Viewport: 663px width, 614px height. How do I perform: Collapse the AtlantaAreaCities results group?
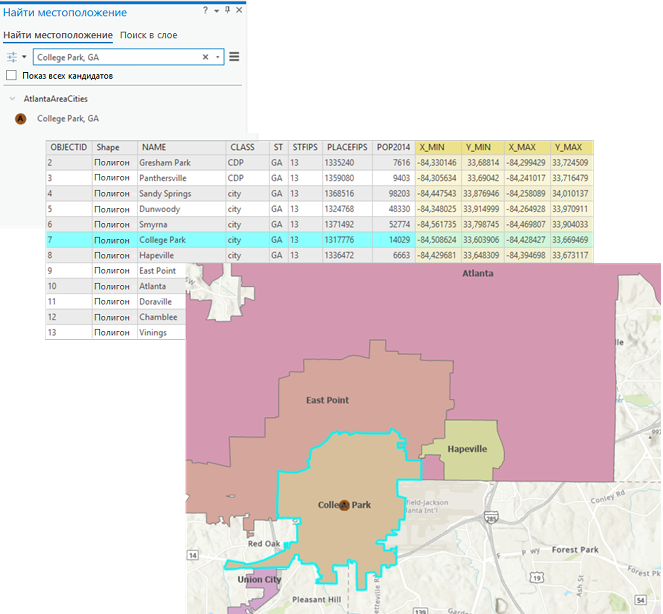pos(13,99)
